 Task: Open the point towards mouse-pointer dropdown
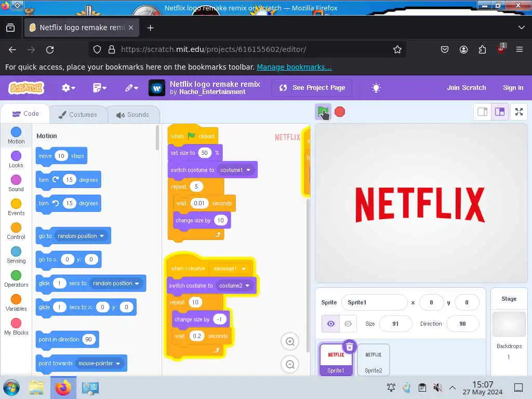(99, 363)
